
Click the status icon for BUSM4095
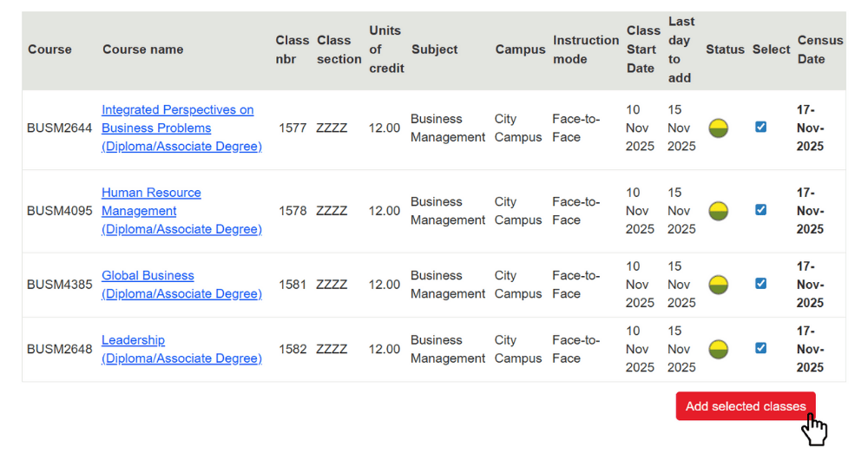coord(718,211)
